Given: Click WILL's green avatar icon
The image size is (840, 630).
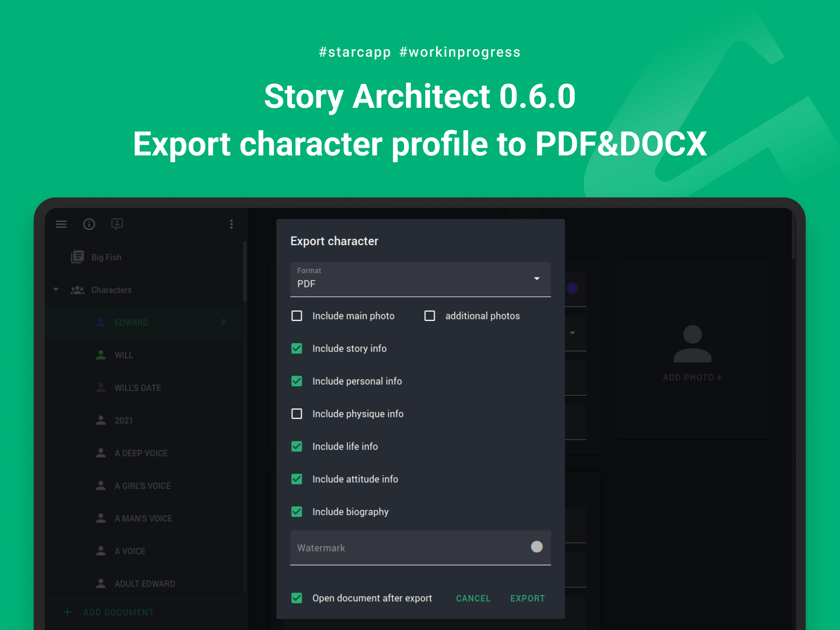Looking at the screenshot, I should point(101,355).
